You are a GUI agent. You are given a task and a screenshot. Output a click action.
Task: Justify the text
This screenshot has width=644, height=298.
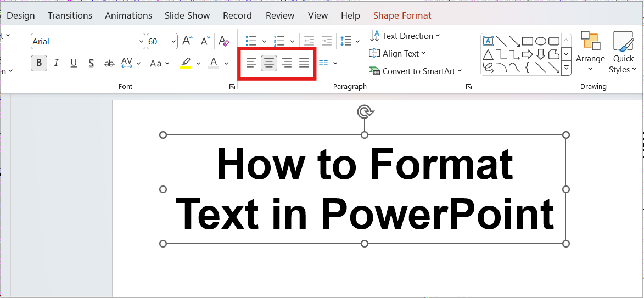tap(304, 63)
